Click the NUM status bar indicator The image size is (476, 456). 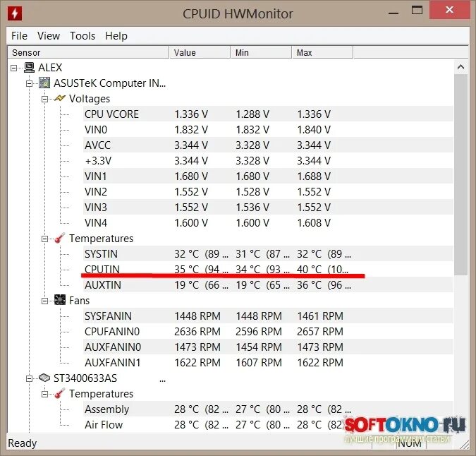point(409,443)
